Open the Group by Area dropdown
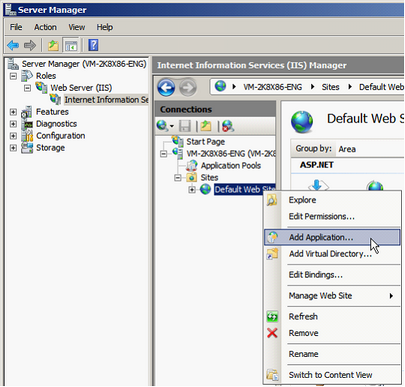Viewport: 405px width, 387px height. coord(370,149)
